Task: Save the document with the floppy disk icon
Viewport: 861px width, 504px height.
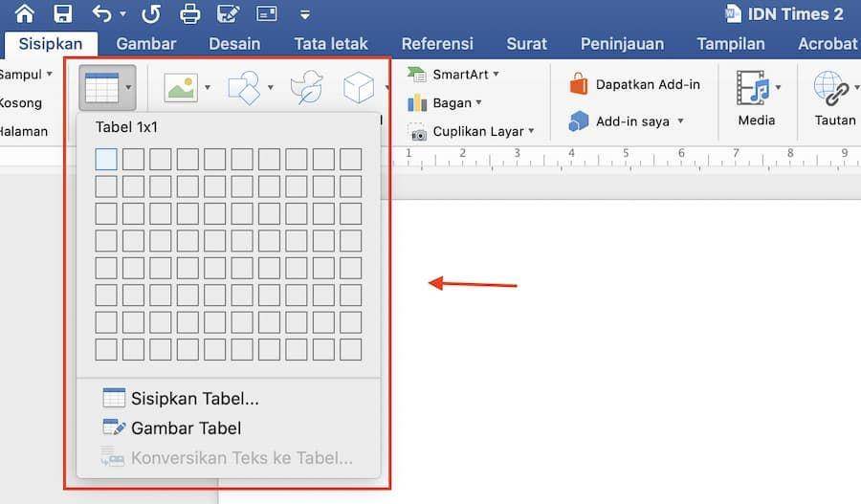Action: [62, 13]
